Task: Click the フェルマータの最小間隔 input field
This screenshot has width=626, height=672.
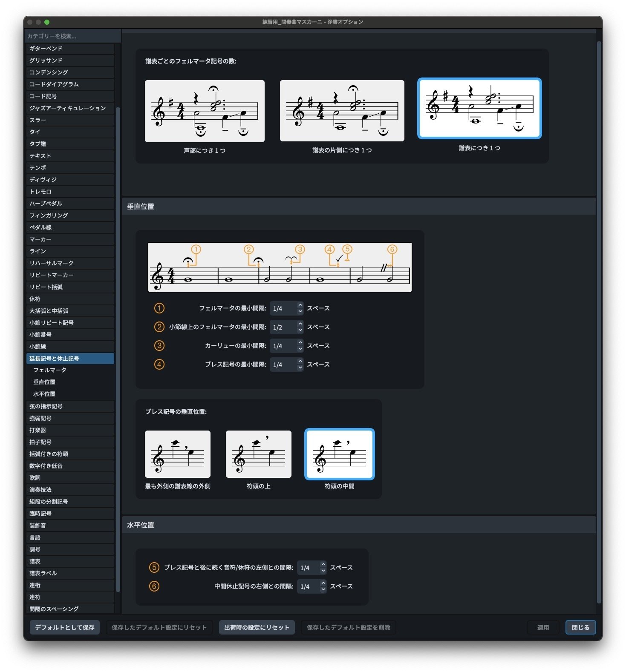Action: tap(283, 308)
